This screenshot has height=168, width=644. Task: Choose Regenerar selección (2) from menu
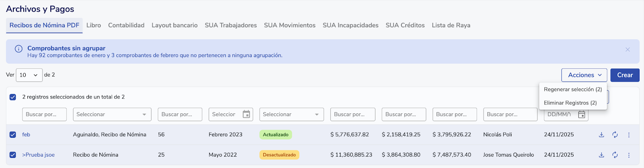[573, 89]
